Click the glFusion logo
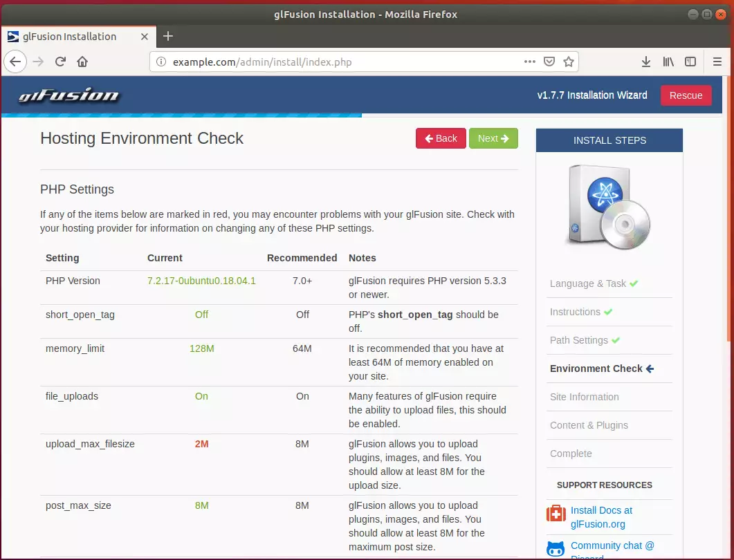This screenshot has height=560, width=734. 68,95
